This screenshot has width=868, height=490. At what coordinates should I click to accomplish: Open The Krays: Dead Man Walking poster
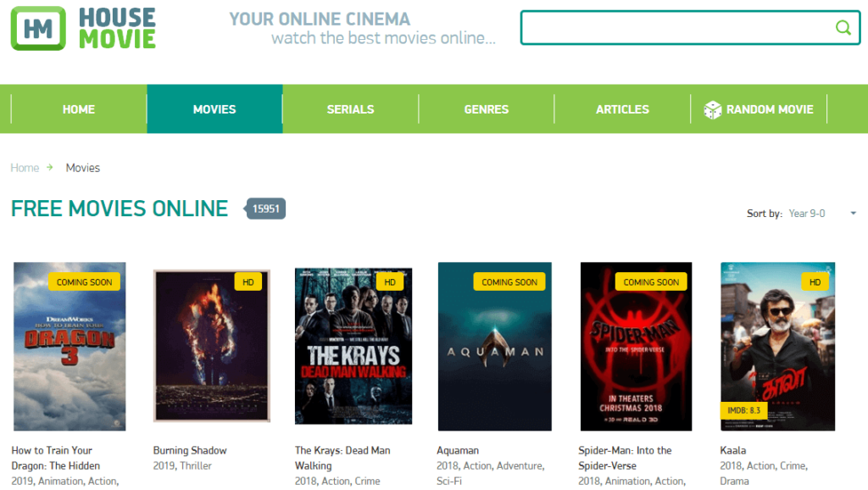click(353, 346)
